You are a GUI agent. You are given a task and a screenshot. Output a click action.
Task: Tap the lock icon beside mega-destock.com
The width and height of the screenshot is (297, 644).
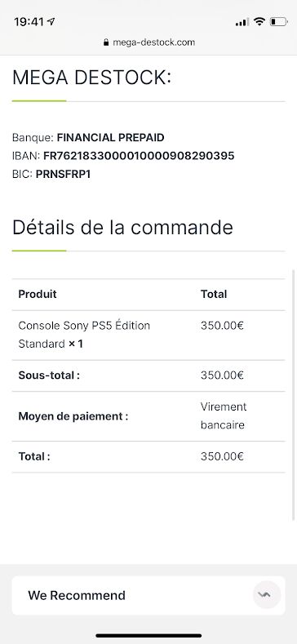pyautogui.click(x=106, y=42)
